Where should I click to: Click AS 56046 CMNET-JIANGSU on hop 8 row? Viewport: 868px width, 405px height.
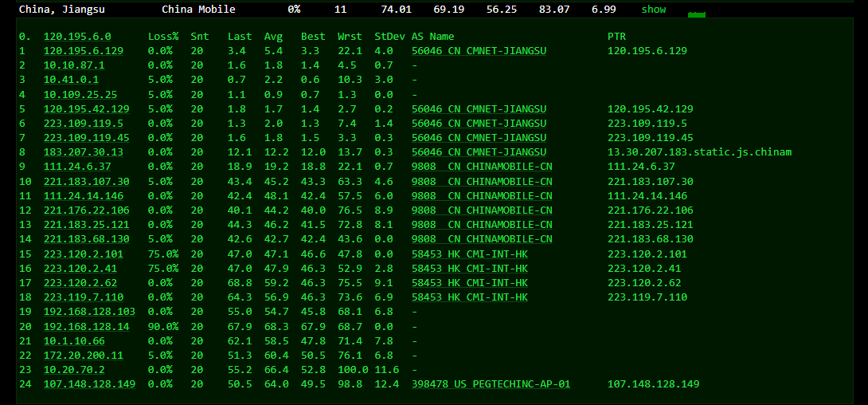tap(479, 152)
